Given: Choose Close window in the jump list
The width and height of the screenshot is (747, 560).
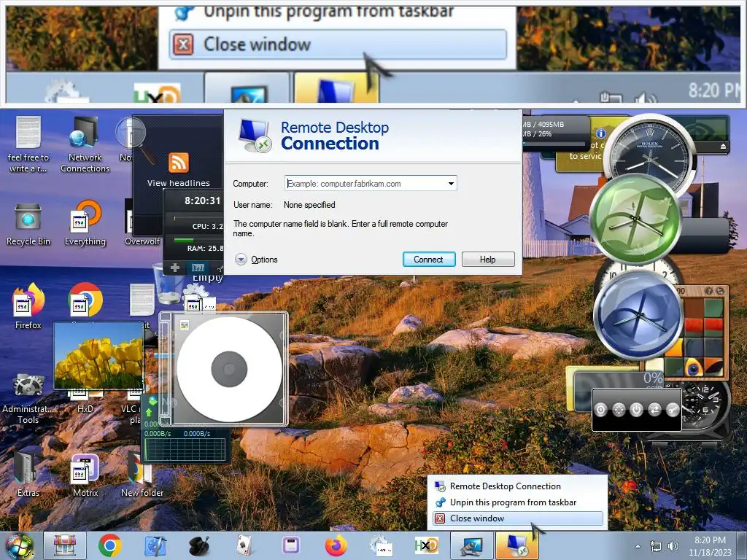Looking at the screenshot, I should point(517,518).
